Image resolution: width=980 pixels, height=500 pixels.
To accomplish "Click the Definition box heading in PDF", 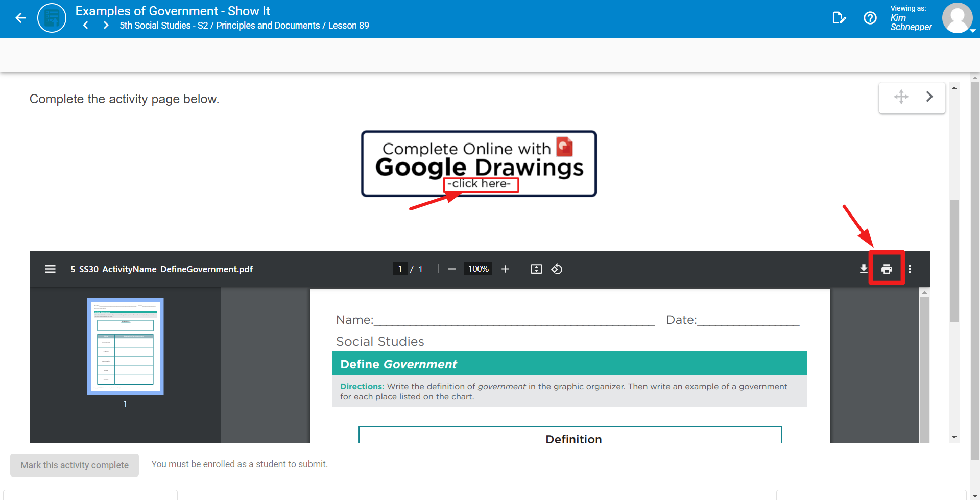I will 573,439.
